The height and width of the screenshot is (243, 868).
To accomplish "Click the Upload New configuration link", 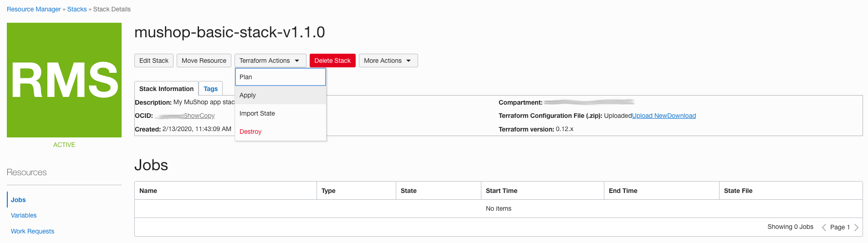I will tap(649, 116).
